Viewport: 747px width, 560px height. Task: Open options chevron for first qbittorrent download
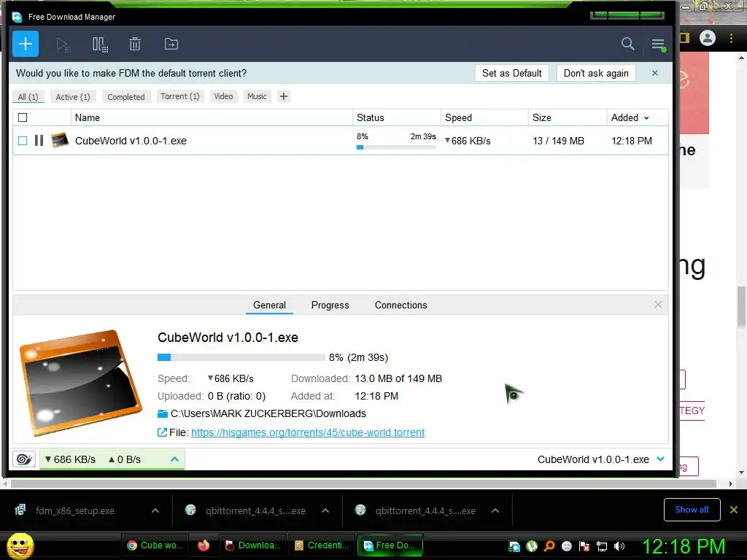pyautogui.click(x=325, y=510)
